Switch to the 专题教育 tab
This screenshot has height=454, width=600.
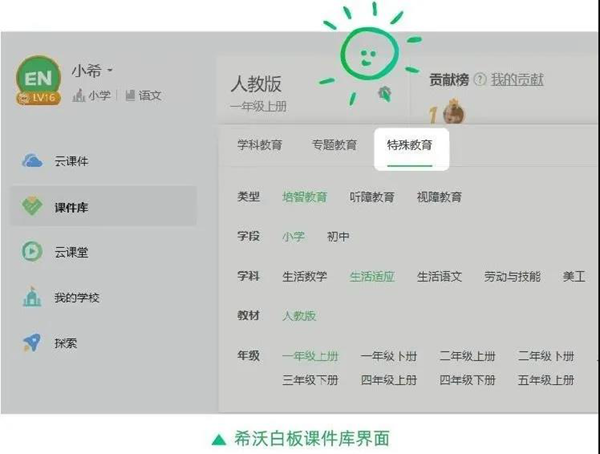point(333,145)
